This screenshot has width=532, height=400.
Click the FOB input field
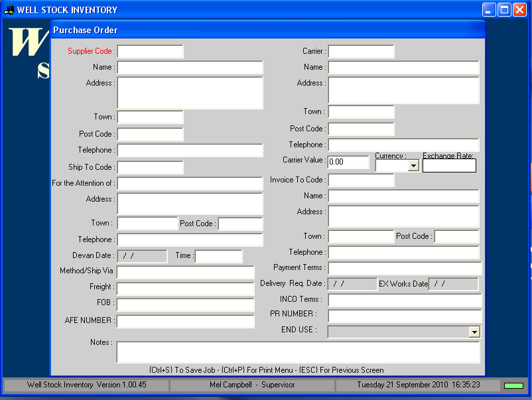point(185,304)
